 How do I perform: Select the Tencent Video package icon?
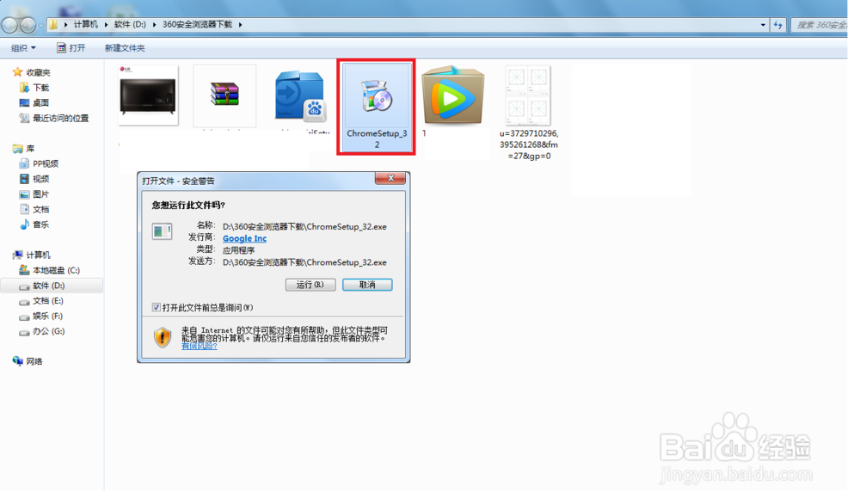453,95
